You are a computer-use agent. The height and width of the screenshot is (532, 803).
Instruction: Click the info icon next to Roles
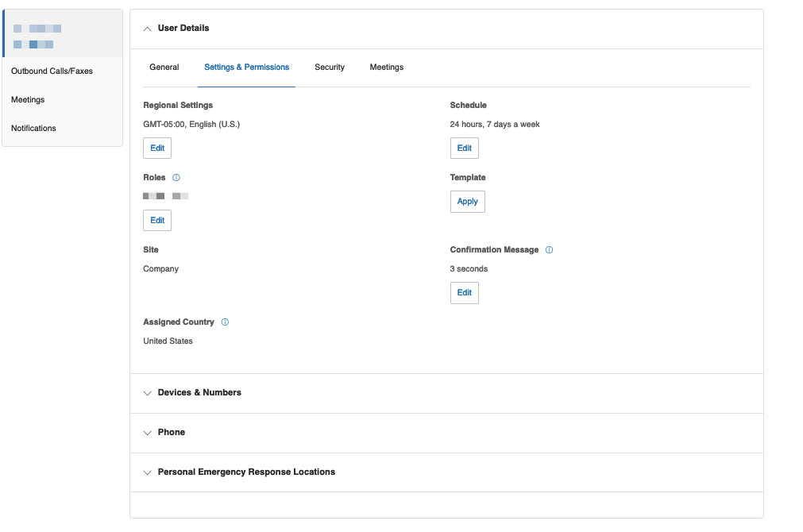pyautogui.click(x=176, y=178)
